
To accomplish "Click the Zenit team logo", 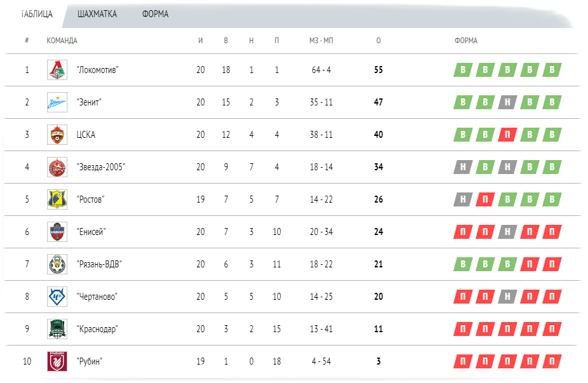I will pos(57,102).
